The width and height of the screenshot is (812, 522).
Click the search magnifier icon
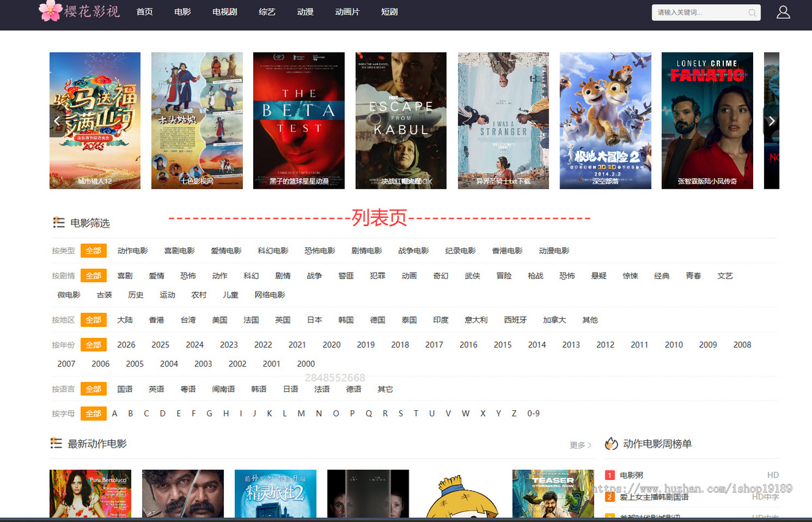[x=752, y=13]
